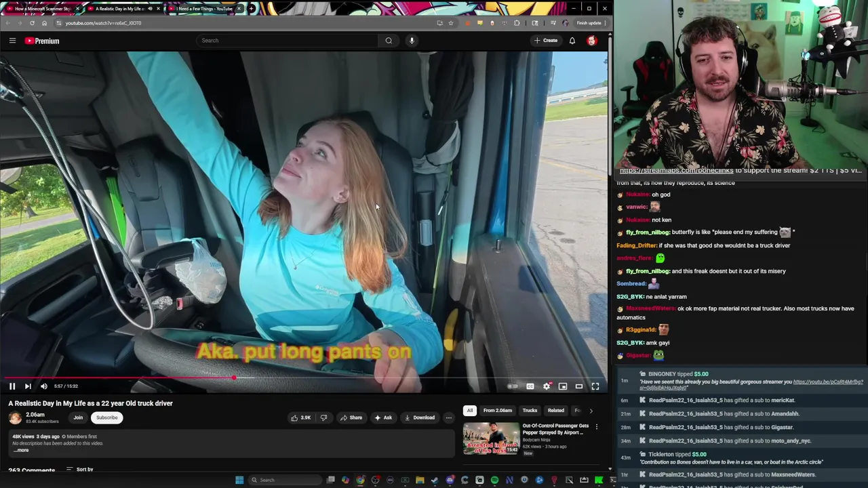Open the Windows Start menu

click(x=239, y=480)
